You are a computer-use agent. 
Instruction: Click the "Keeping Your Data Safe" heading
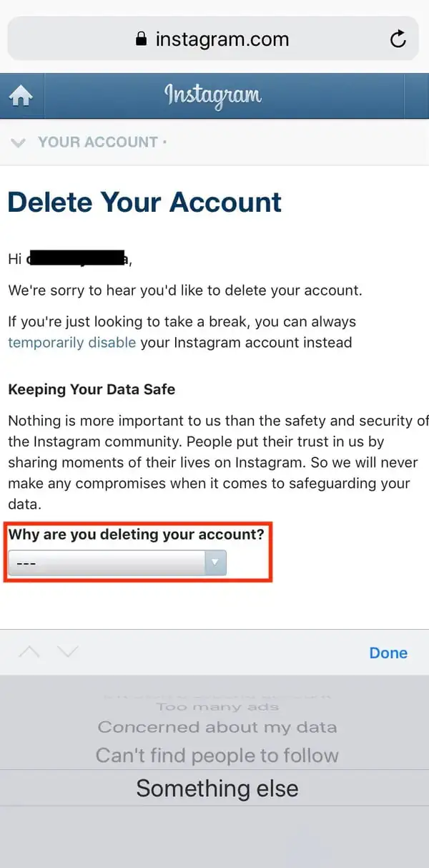(92, 390)
